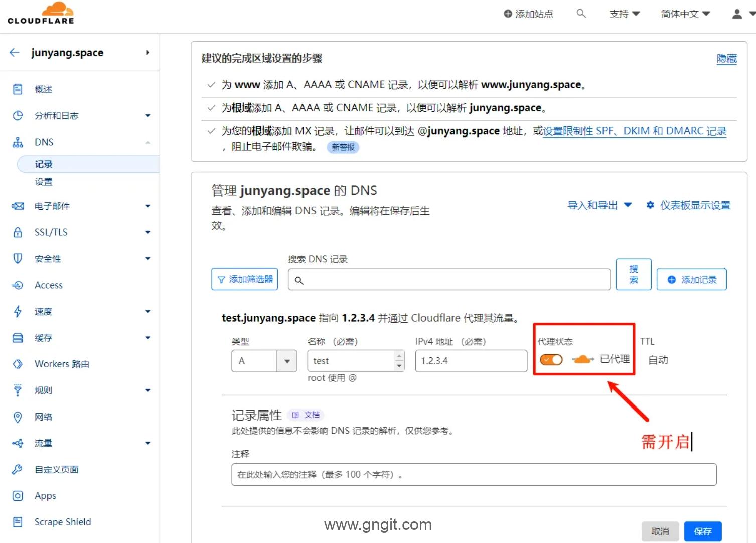Expand the 规则 section arrow
This screenshot has width=756, height=543.
148,390
